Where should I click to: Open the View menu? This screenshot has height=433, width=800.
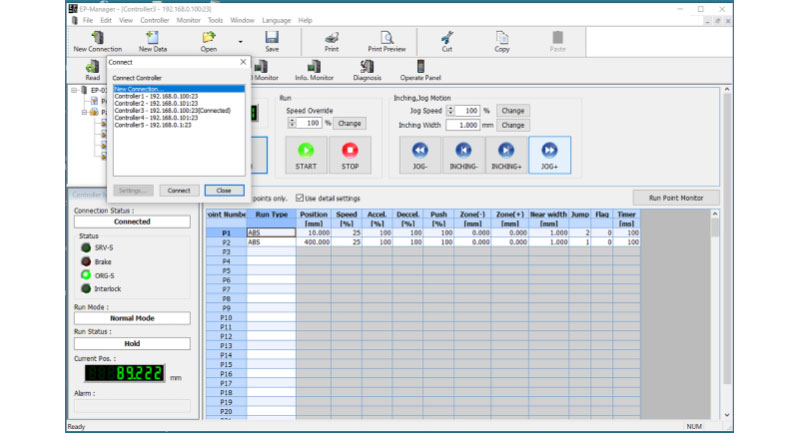[126, 20]
